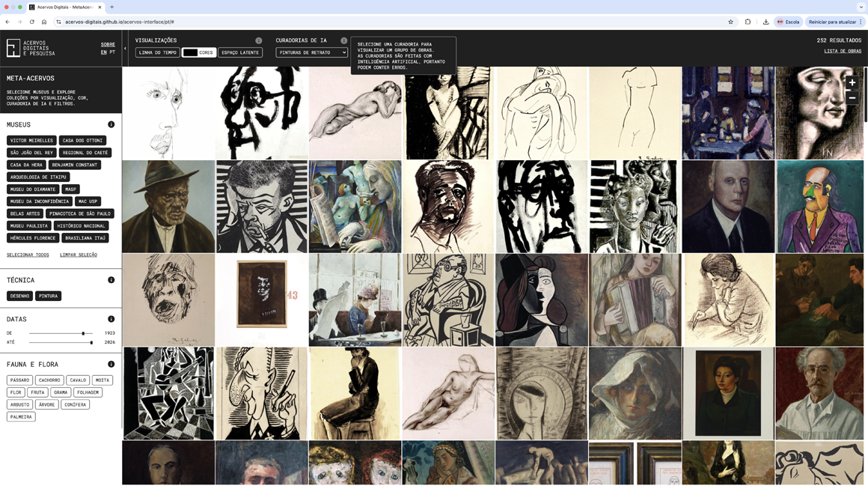
Task: Click the Acervos Digitais logo
Action: click(31, 48)
